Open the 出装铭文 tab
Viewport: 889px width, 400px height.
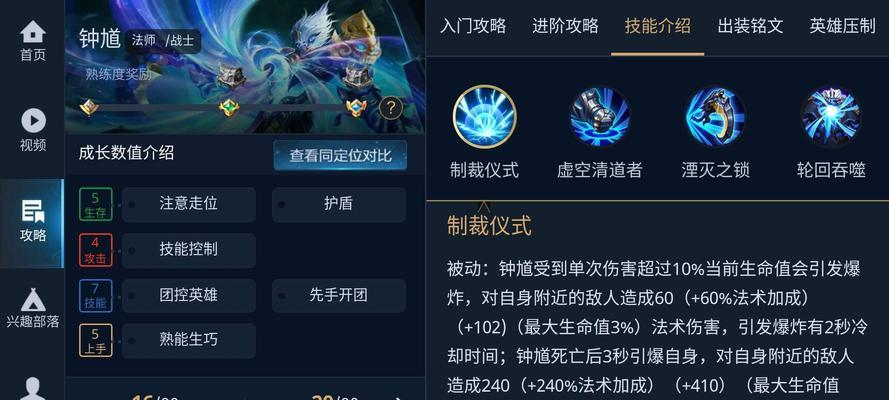pyautogui.click(x=750, y=26)
